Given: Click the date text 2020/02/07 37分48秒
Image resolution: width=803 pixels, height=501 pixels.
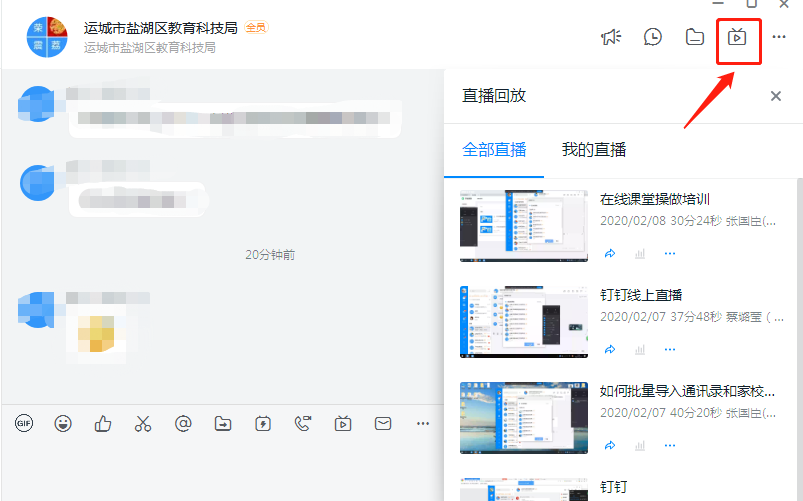Looking at the screenshot, I should (661, 317).
